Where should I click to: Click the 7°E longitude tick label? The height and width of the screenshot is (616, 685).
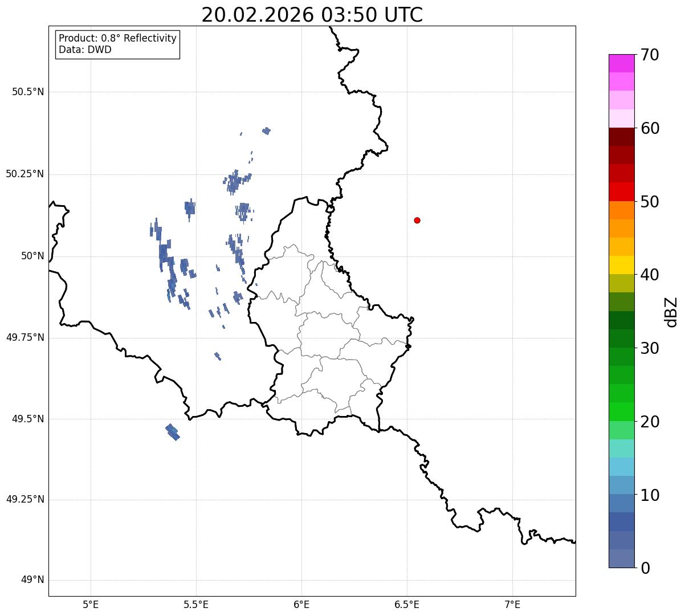(513, 604)
